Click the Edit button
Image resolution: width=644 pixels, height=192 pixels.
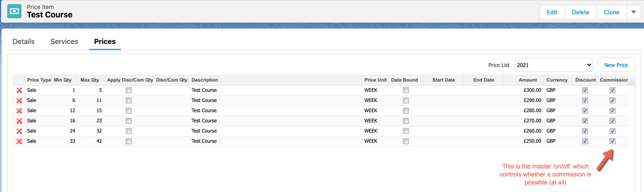pos(552,12)
